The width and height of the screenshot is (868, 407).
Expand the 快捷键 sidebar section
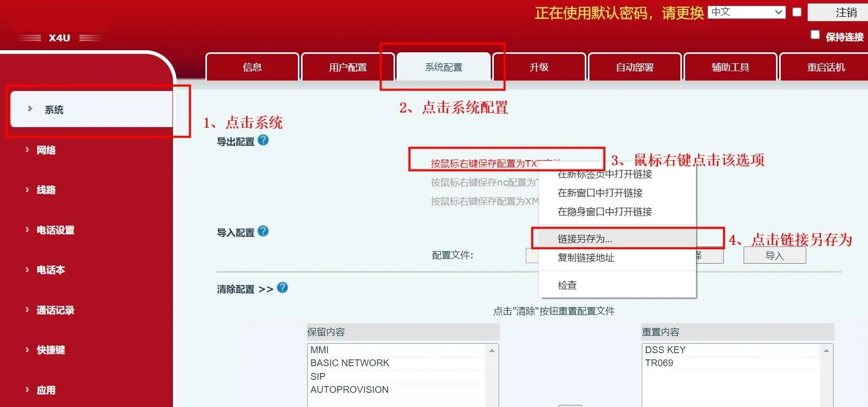point(51,350)
